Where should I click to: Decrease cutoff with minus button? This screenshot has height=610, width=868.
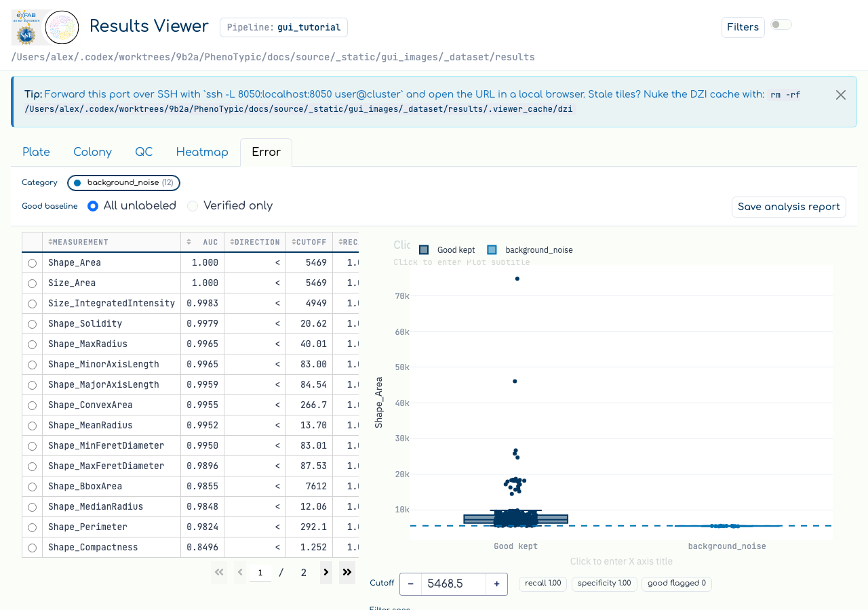(410, 584)
